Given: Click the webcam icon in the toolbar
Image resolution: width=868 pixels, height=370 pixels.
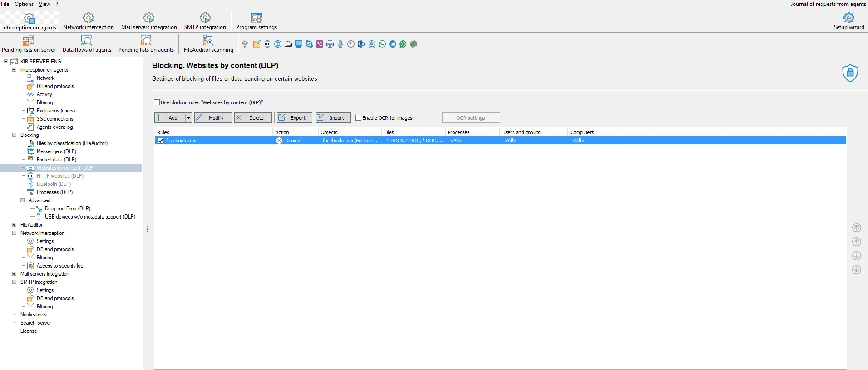Looking at the screenshot, I should [372, 44].
